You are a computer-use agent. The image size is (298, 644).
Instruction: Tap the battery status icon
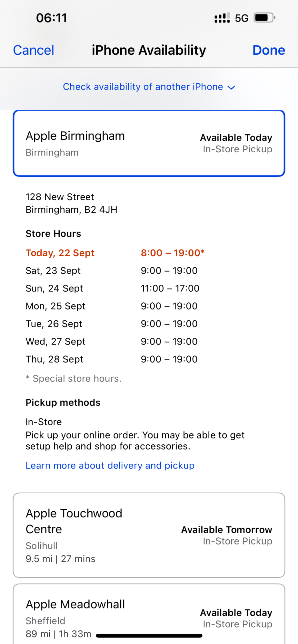click(x=264, y=18)
